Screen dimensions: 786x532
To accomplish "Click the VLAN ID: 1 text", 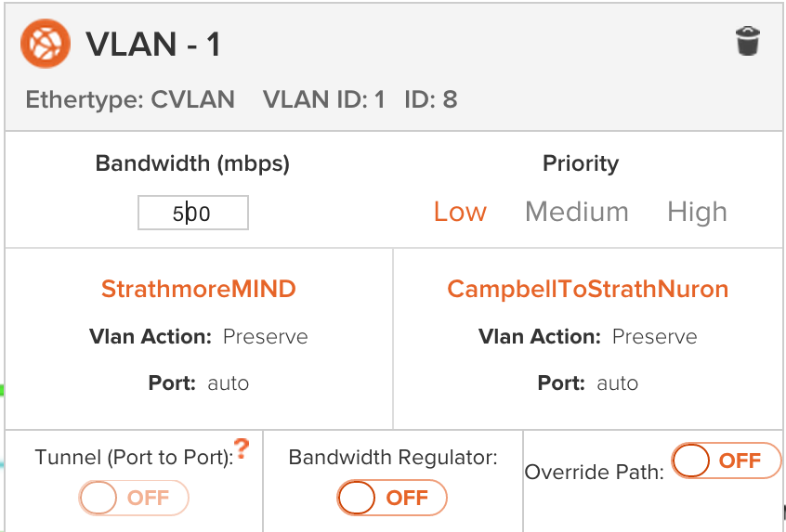I will pos(323,99).
